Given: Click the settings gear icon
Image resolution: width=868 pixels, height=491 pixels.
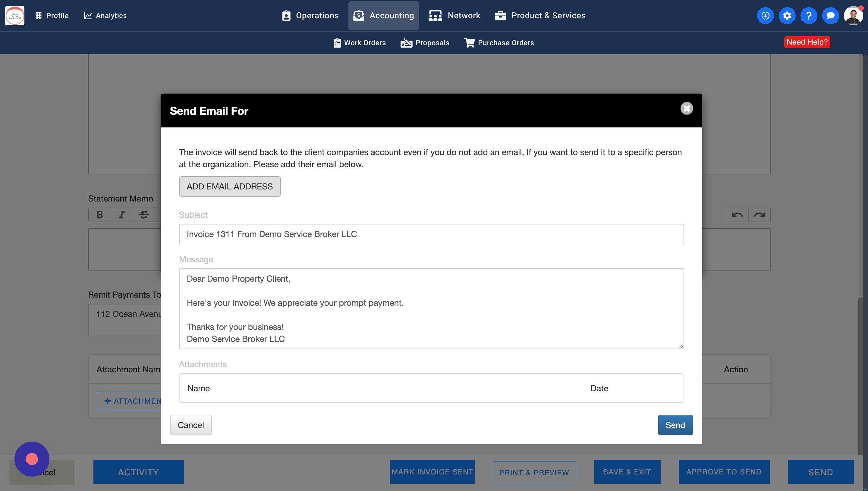Looking at the screenshot, I should click(787, 15).
